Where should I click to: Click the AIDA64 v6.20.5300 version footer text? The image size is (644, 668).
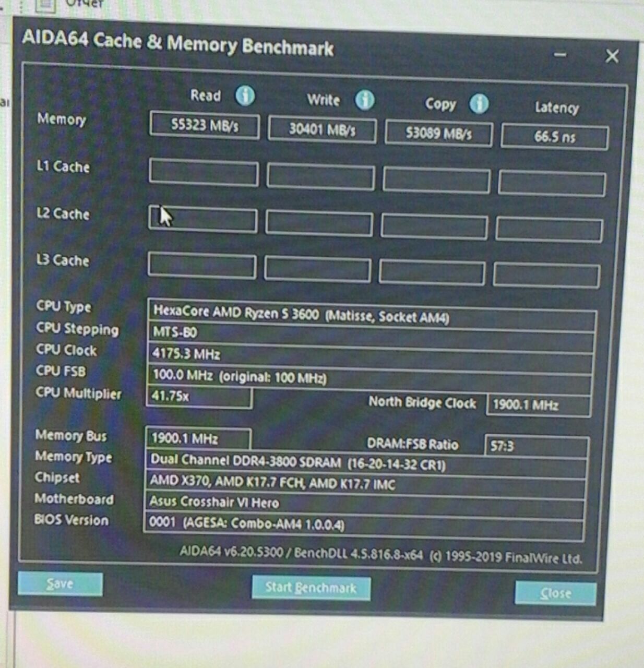click(x=380, y=555)
